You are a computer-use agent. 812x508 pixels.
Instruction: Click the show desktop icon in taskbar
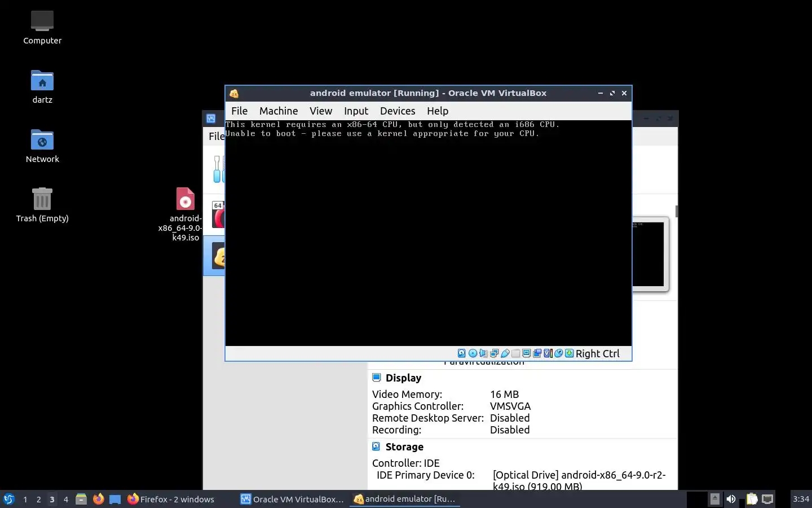[115, 499]
